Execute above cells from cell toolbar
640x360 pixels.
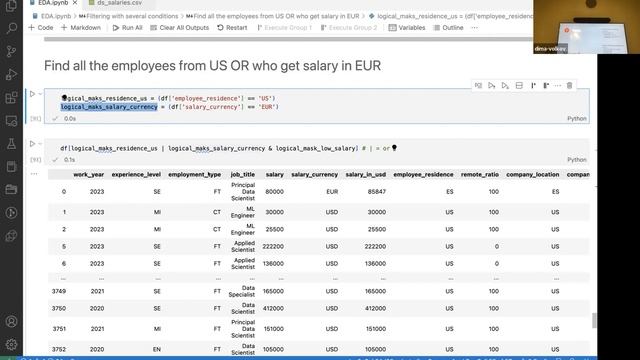pos(491,85)
